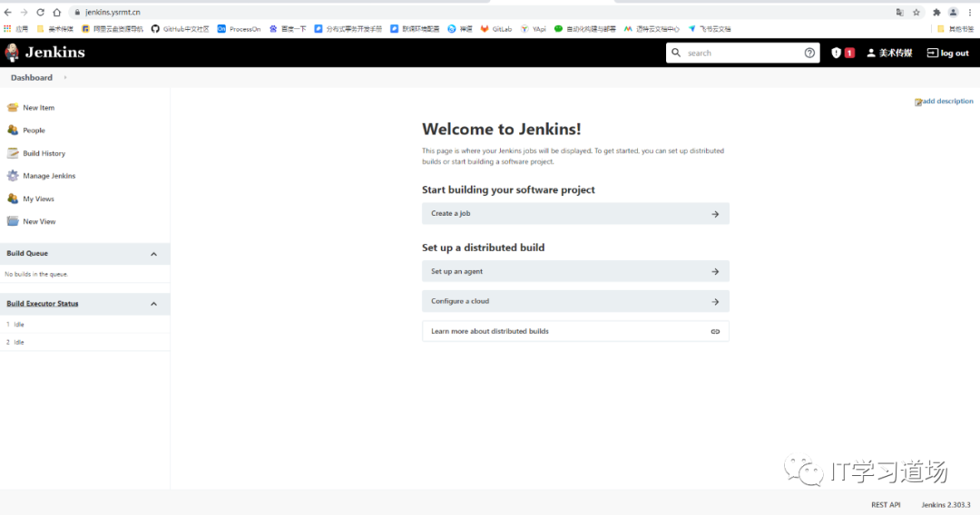
Task: Open the 其他书签 bookmarks folder
Action: pos(955,29)
